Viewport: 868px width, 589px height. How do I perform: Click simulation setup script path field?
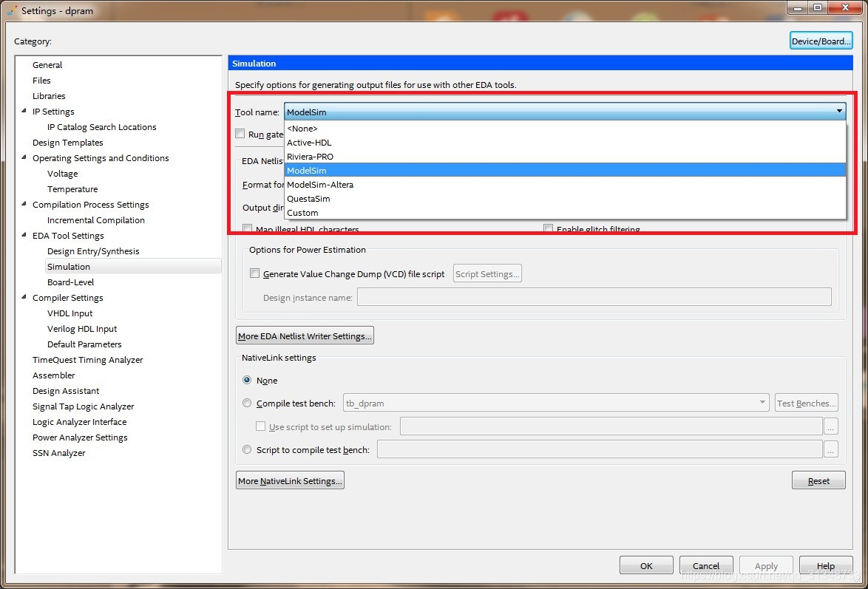[x=611, y=426]
